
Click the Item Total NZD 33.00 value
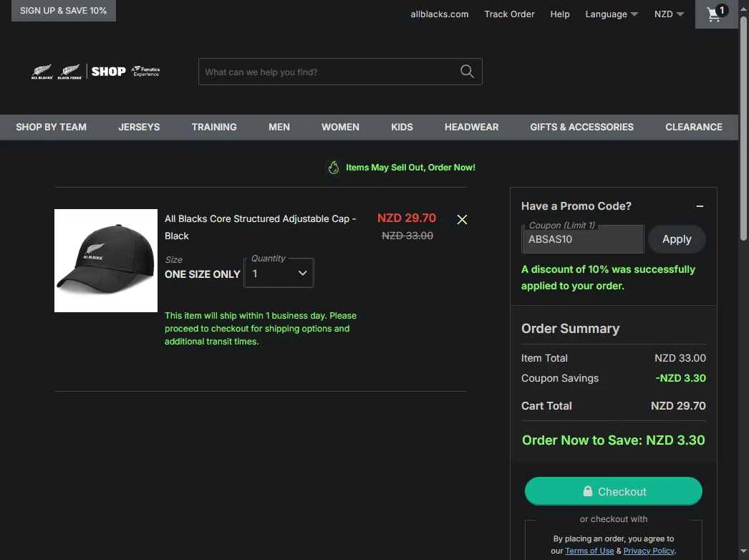pos(680,358)
